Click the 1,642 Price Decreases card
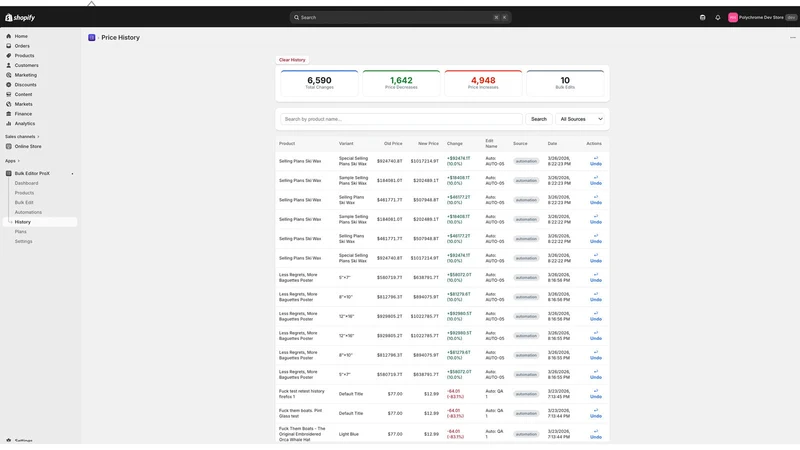This screenshot has width=800, height=450. (402, 83)
